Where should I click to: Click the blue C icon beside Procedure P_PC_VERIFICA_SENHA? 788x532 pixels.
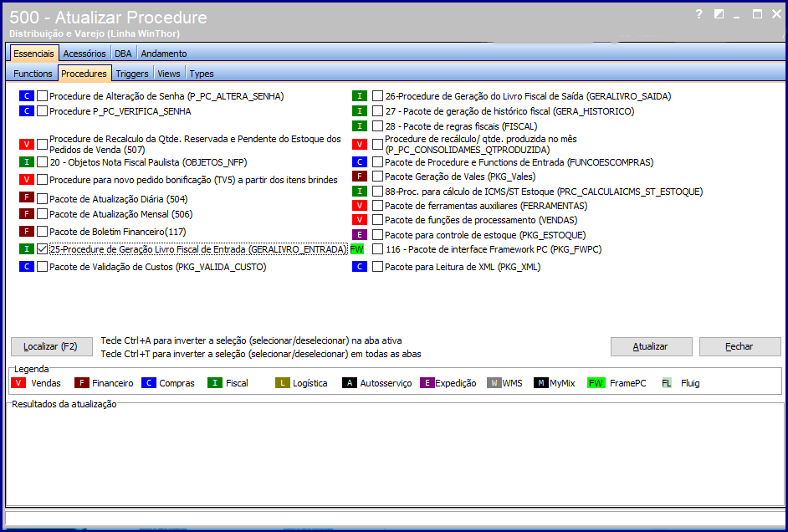coord(27,111)
